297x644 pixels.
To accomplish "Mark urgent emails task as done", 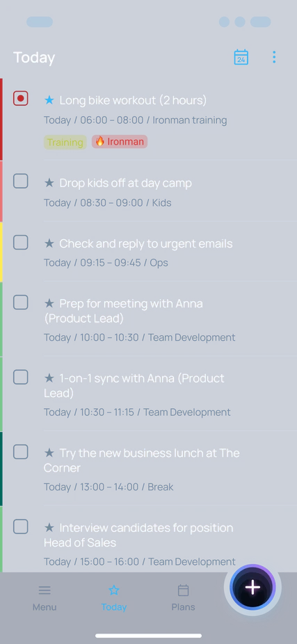I will [21, 243].
